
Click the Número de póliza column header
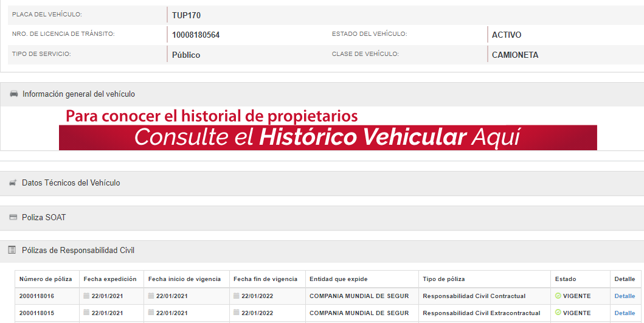coord(46,279)
